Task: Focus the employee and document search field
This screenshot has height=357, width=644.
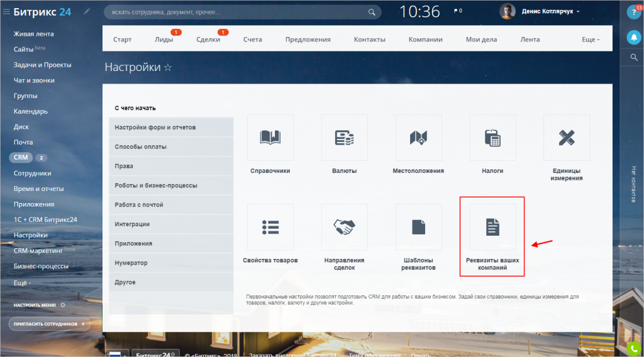Action: pos(242,13)
